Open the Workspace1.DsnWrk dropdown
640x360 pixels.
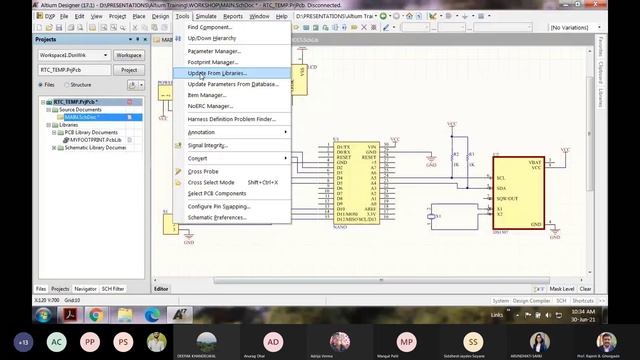(x=105, y=55)
